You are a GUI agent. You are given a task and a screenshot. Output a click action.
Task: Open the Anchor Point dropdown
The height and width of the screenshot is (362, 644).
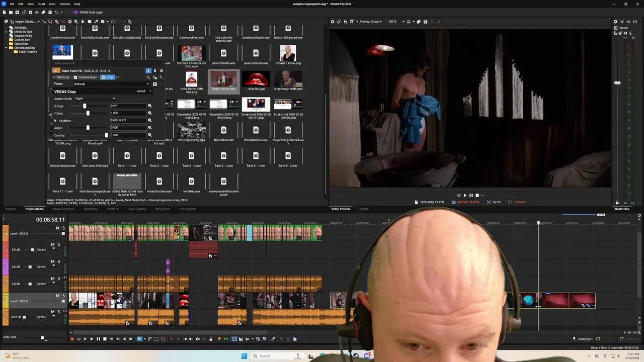[x=95, y=99]
